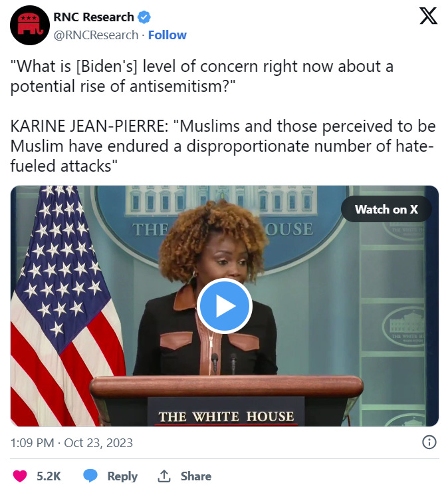Click the X logo in the corner
The width and height of the screenshot is (448, 491).
point(428,16)
